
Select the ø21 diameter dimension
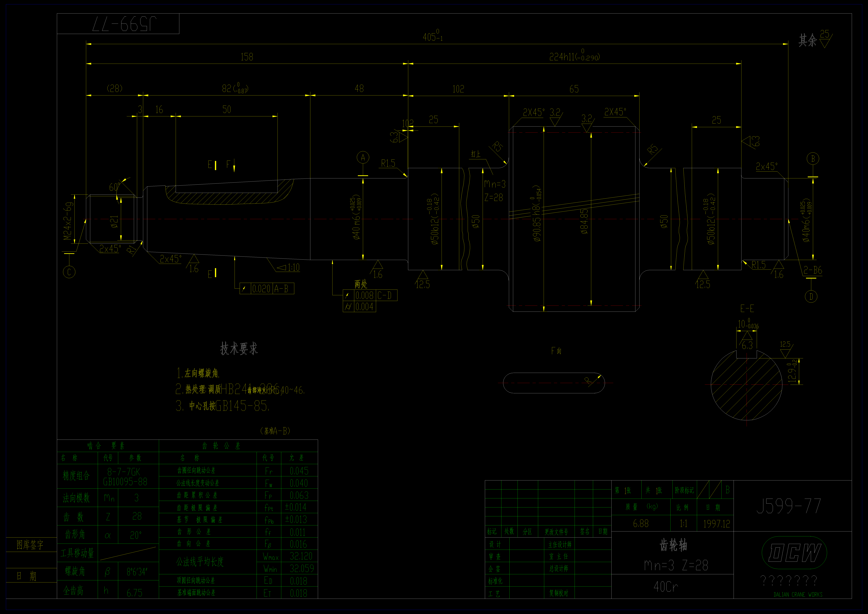pos(114,222)
